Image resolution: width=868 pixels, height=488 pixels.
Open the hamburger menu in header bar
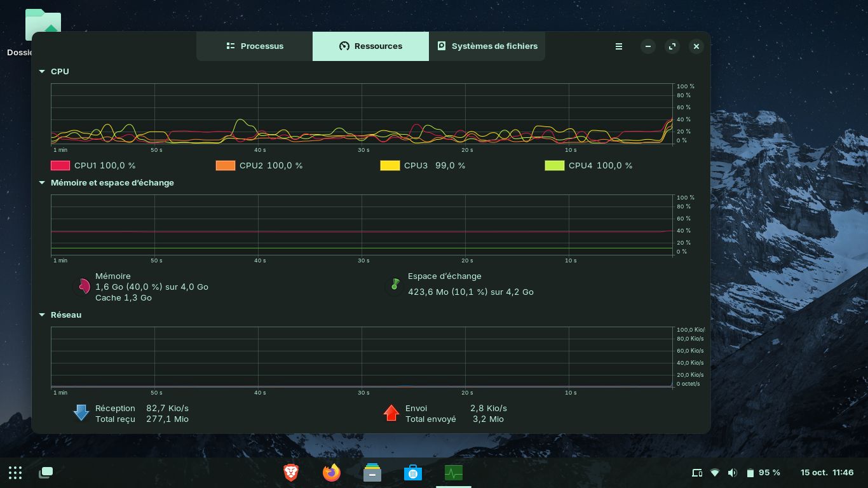pos(618,46)
